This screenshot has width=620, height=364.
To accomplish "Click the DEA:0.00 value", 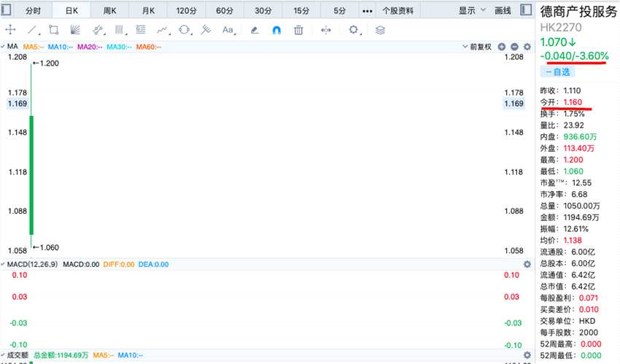I will tap(153, 264).
